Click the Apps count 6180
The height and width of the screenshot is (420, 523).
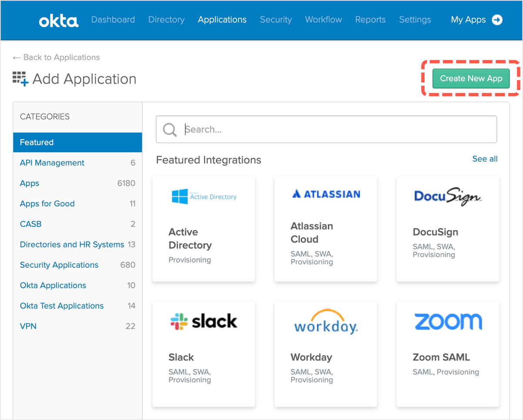(x=126, y=183)
